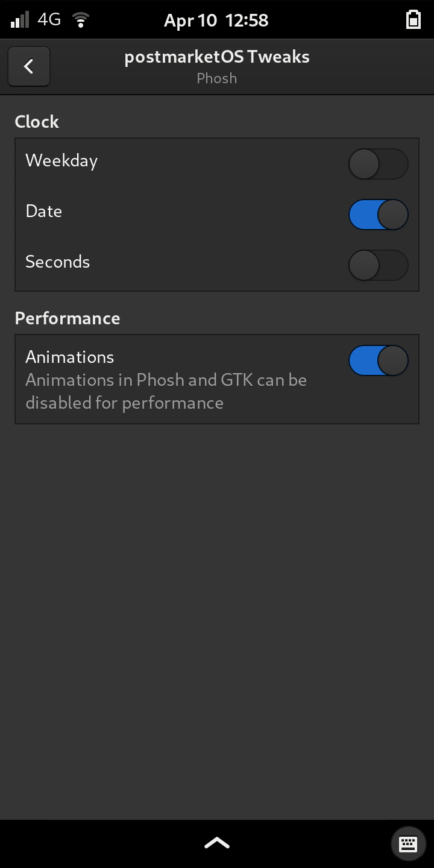Tap the Animations description text
Image resolution: width=434 pixels, height=868 pixels.
pyautogui.click(x=166, y=391)
